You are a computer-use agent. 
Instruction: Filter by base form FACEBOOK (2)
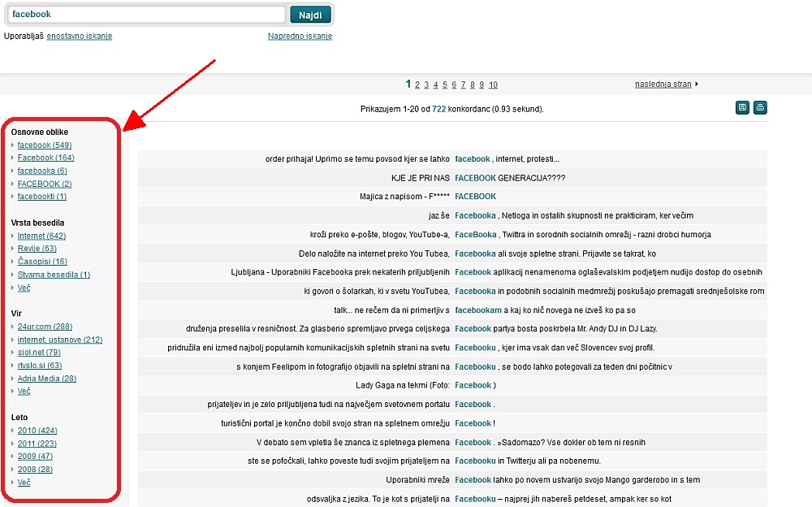tap(45, 184)
